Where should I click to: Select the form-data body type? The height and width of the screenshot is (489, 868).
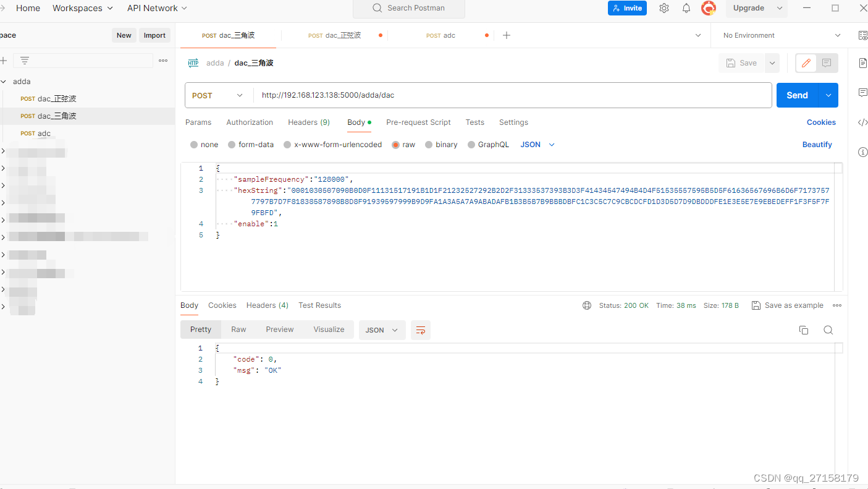click(251, 144)
